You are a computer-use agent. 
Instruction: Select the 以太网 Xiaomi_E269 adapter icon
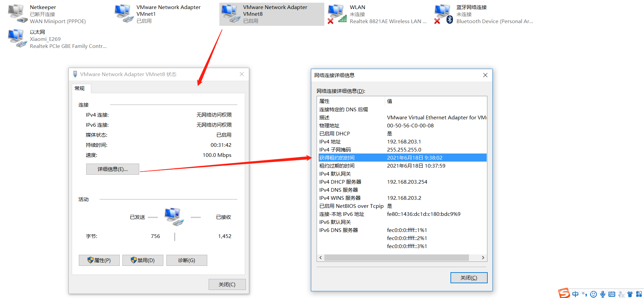coord(17,39)
